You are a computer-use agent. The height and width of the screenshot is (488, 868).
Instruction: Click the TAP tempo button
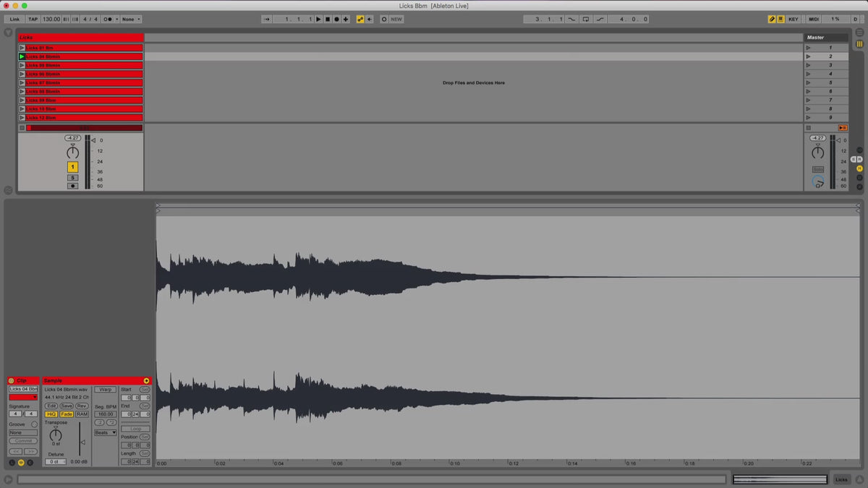point(33,20)
